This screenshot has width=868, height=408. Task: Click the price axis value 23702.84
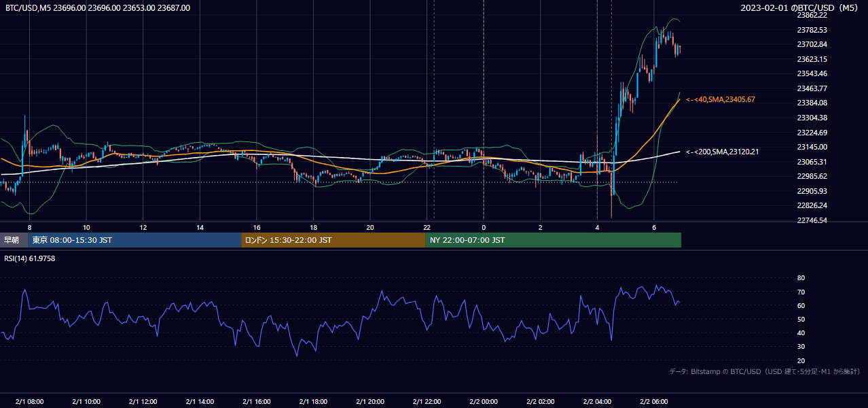(812, 44)
